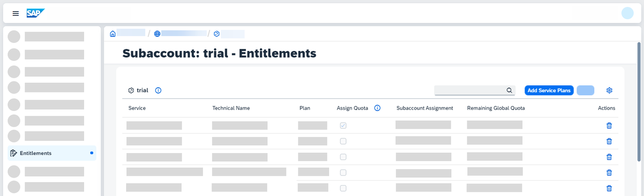Screen dimensions: 644x196
Task: Toggle Assign Quota checkbox in fourth row
Action: (343, 173)
